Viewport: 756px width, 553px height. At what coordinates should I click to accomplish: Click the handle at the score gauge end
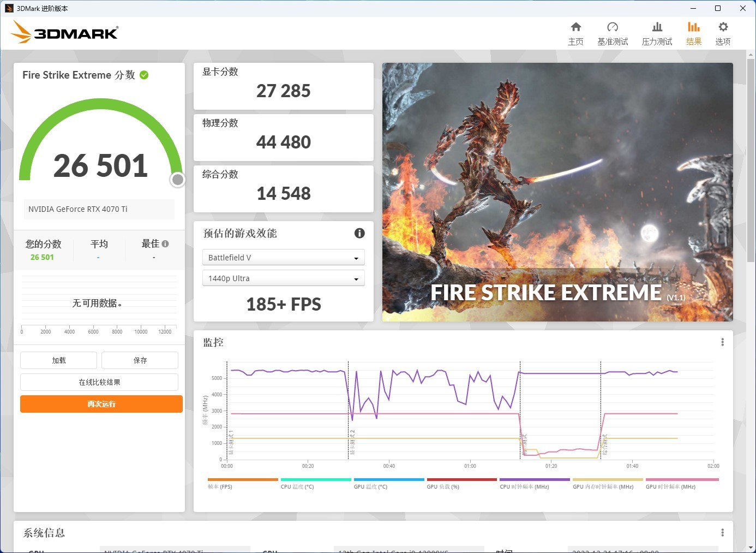tap(177, 180)
